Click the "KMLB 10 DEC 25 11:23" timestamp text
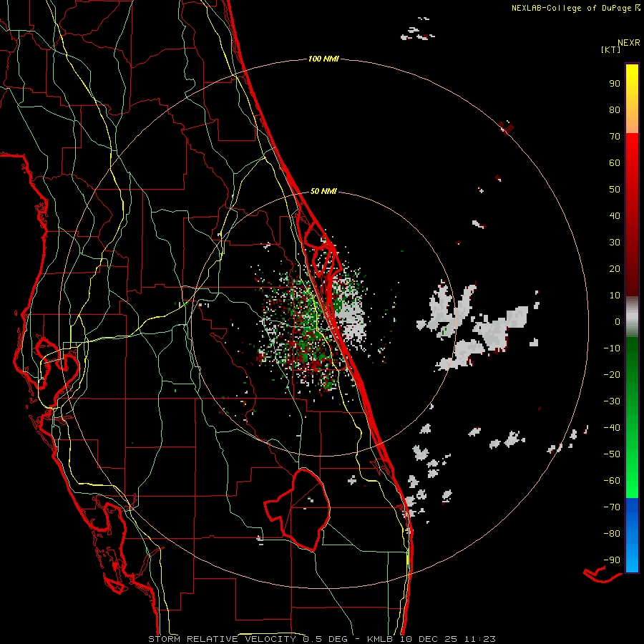 point(431,639)
